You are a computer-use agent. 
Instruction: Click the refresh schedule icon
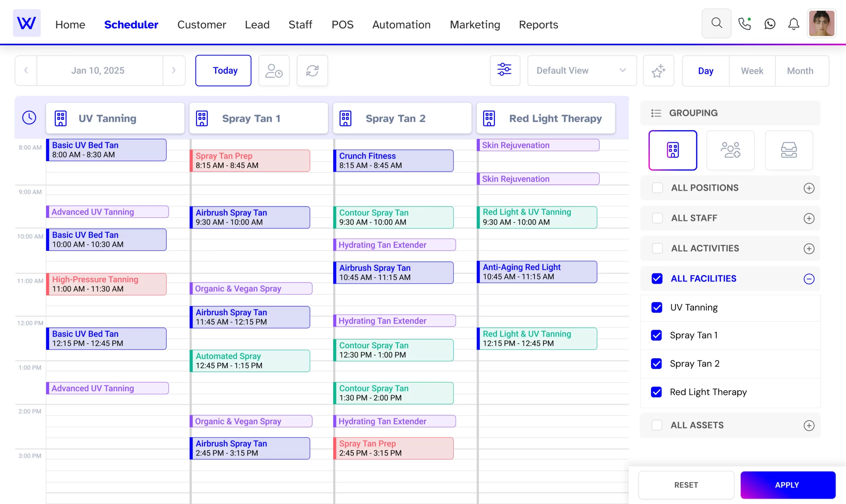coord(312,71)
